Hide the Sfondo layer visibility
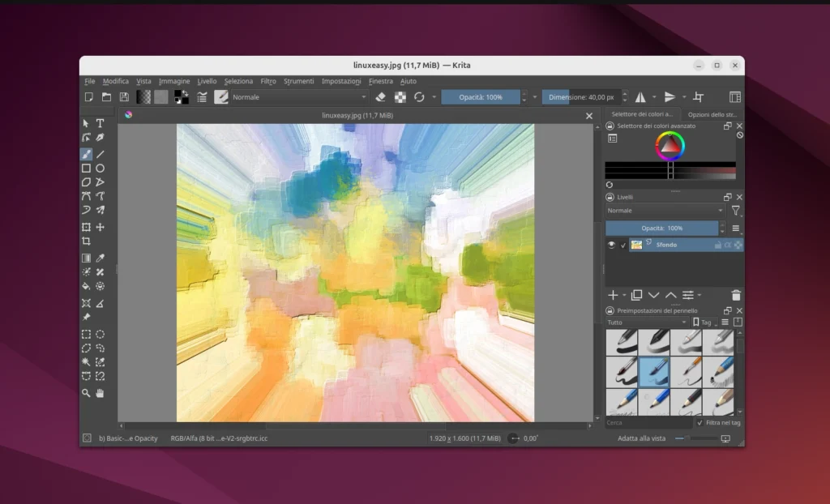This screenshot has height=504, width=830. coord(610,245)
